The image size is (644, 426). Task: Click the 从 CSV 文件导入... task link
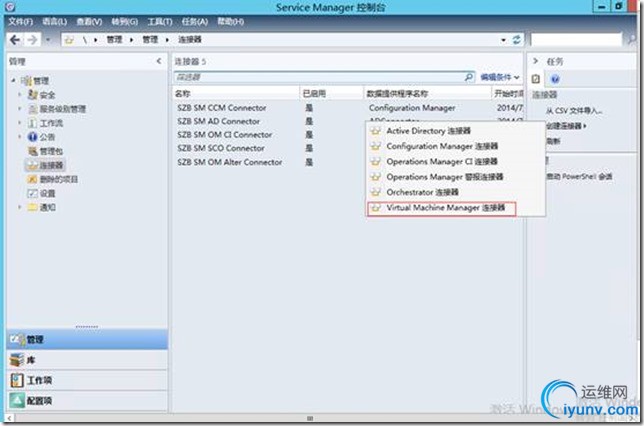point(574,111)
